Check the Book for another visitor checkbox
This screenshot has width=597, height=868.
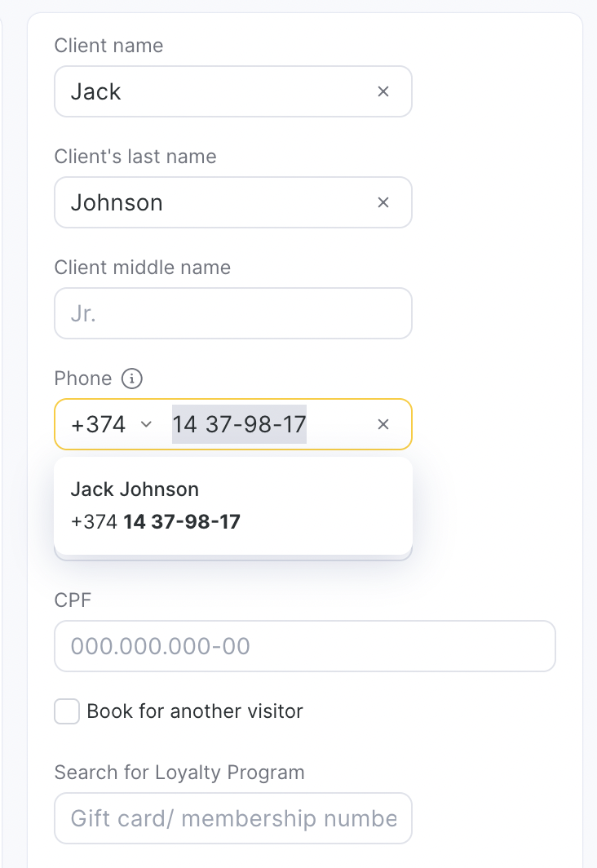[67, 711]
